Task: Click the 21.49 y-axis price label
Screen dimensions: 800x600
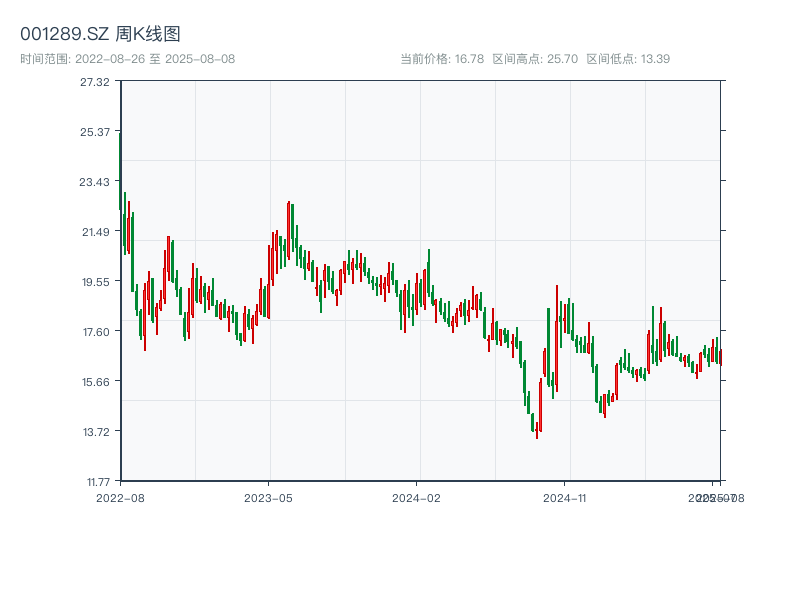Action: coord(94,232)
